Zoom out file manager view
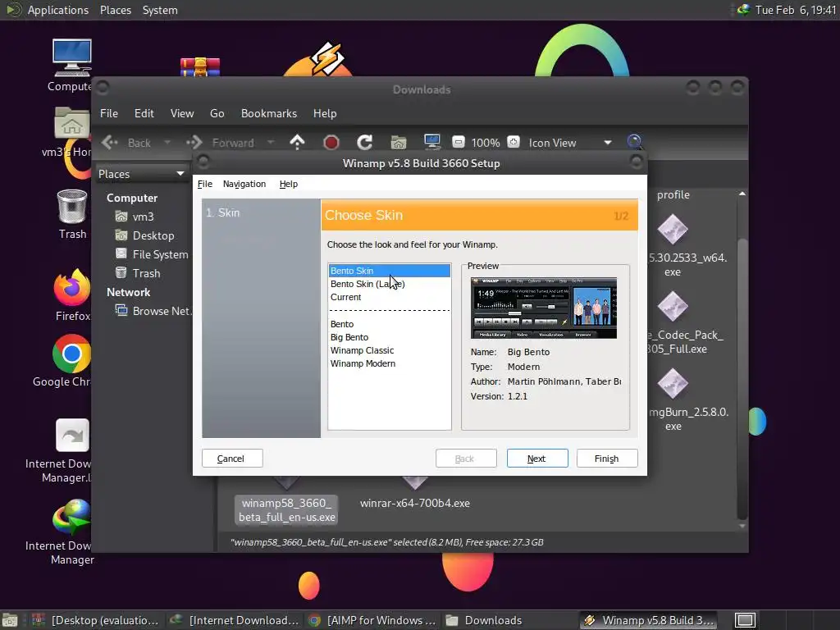The width and height of the screenshot is (840, 630). point(458,142)
